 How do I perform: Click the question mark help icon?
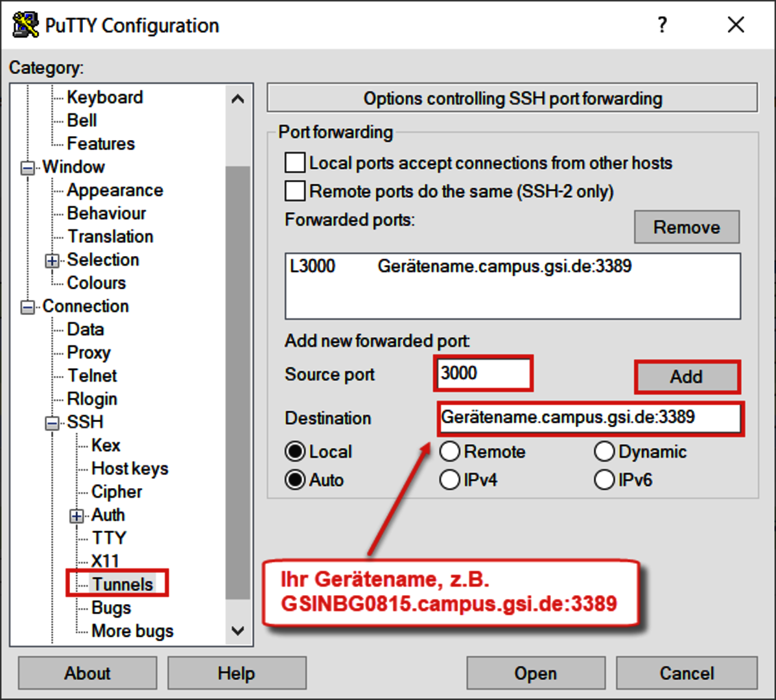(x=661, y=25)
